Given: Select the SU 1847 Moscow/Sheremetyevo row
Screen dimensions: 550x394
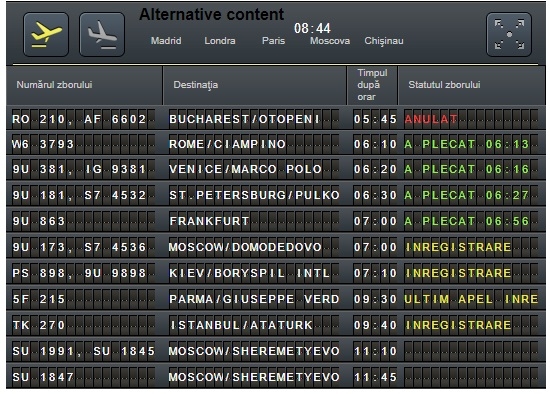Looking at the screenshot, I should pyautogui.click(x=275, y=377).
